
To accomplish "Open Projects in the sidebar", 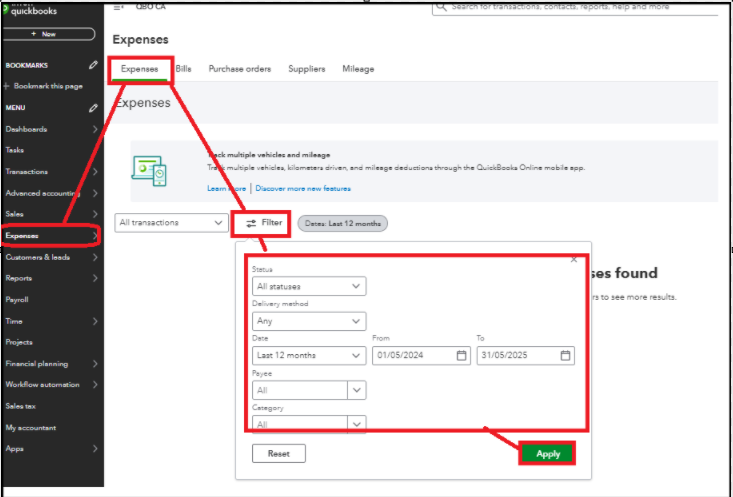I will (19, 342).
